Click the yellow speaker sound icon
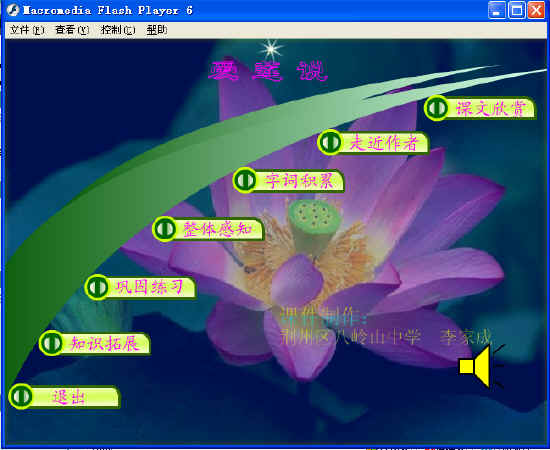This screenshot has height=450, width=550. 481,367
